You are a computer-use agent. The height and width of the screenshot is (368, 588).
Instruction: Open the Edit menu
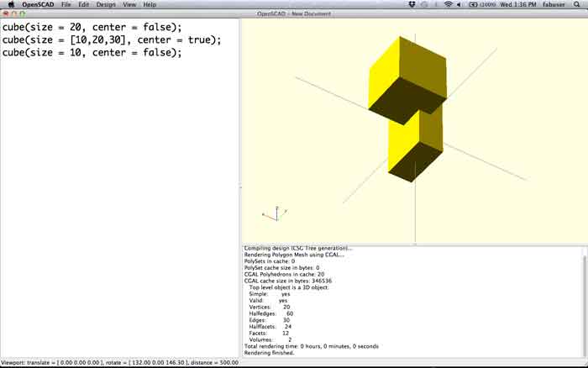point(83,4)
